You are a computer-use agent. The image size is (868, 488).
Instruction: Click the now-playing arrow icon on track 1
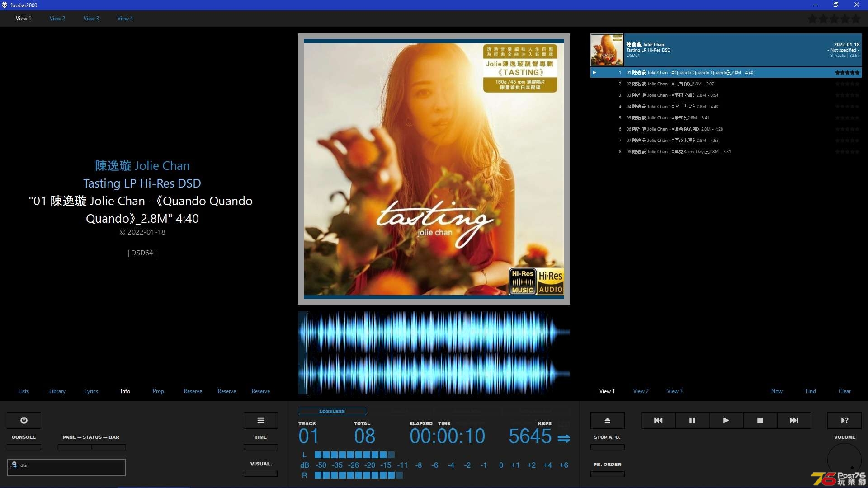594,72
